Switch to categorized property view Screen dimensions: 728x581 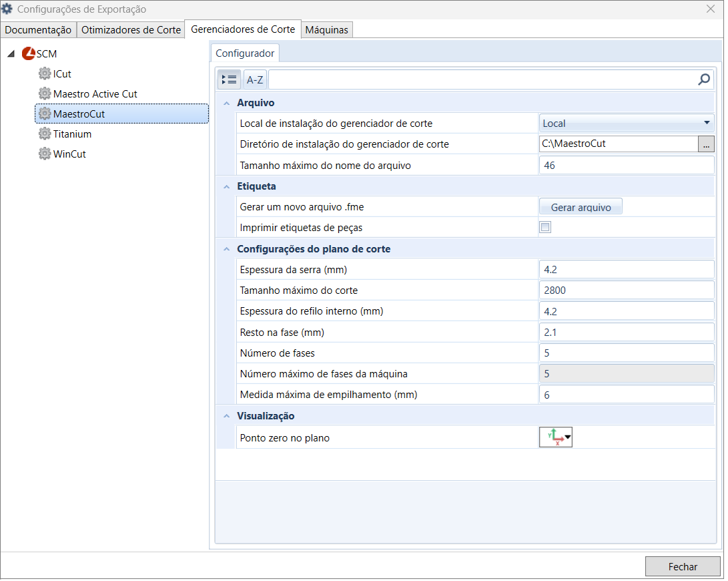[x=230, y=80]
